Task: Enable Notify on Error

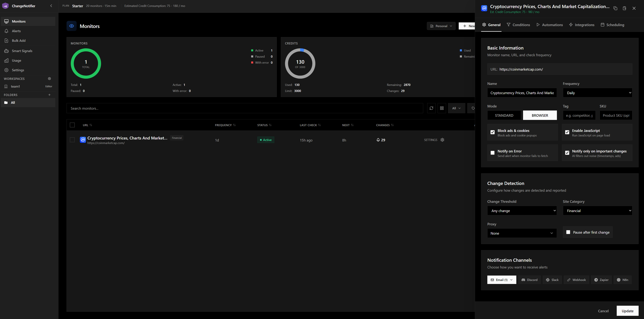Action: 493,152
